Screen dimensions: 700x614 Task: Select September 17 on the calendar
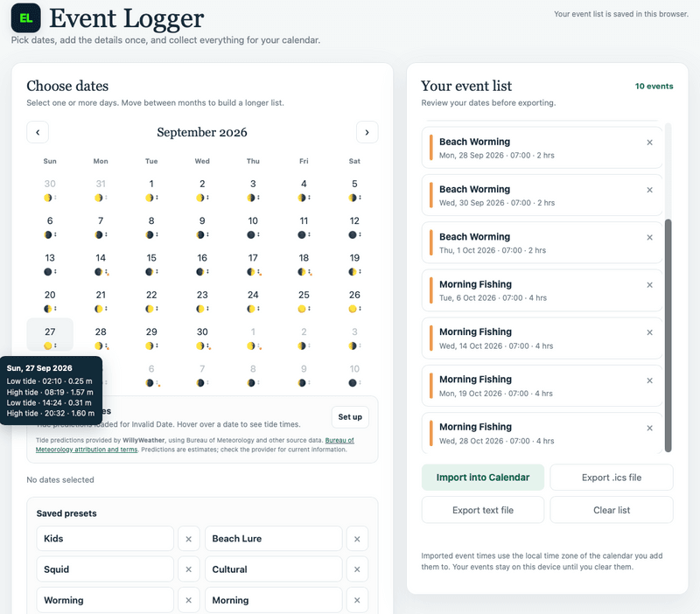click(253, 264)
